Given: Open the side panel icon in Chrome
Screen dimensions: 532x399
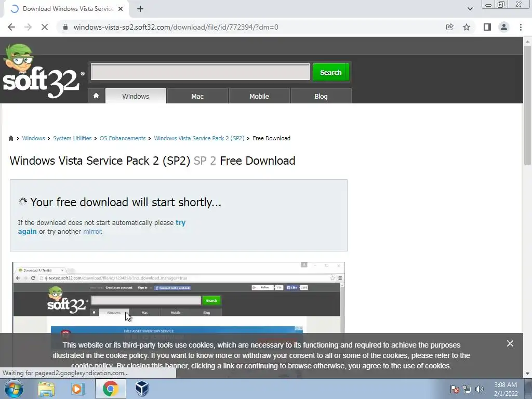Looking at the screenshot, I should point(487,27).
